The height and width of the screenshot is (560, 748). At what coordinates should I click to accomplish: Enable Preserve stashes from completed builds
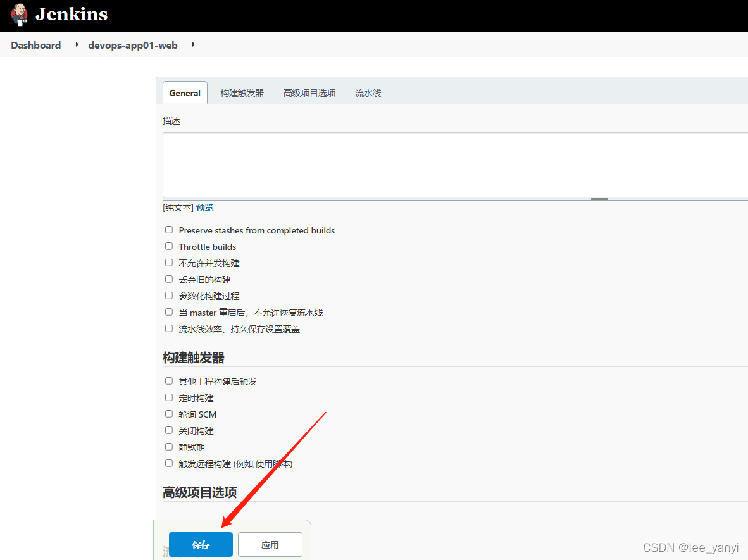coord(169,230)
